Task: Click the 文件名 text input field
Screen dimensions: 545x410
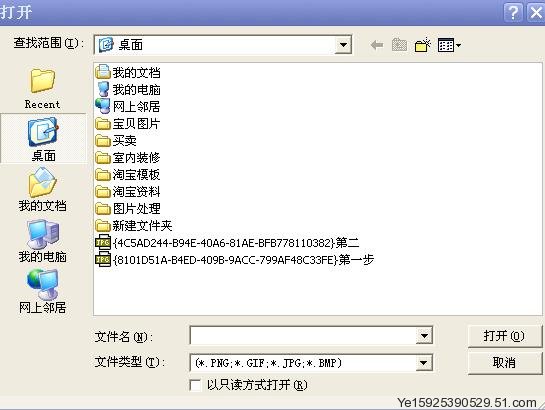Action: 303,336
